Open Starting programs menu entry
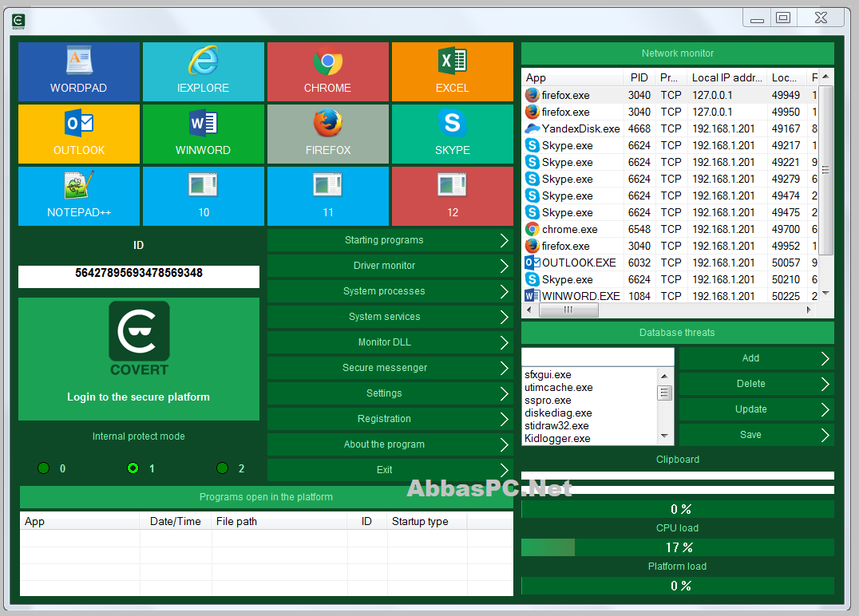This screenshot has width=859, height=616. click(x=390, y=240)
